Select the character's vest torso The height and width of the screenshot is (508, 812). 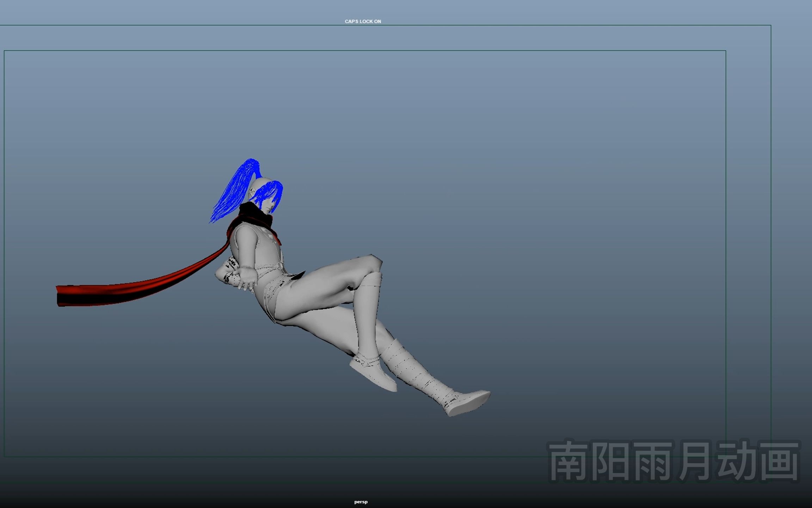coord(269,249)
